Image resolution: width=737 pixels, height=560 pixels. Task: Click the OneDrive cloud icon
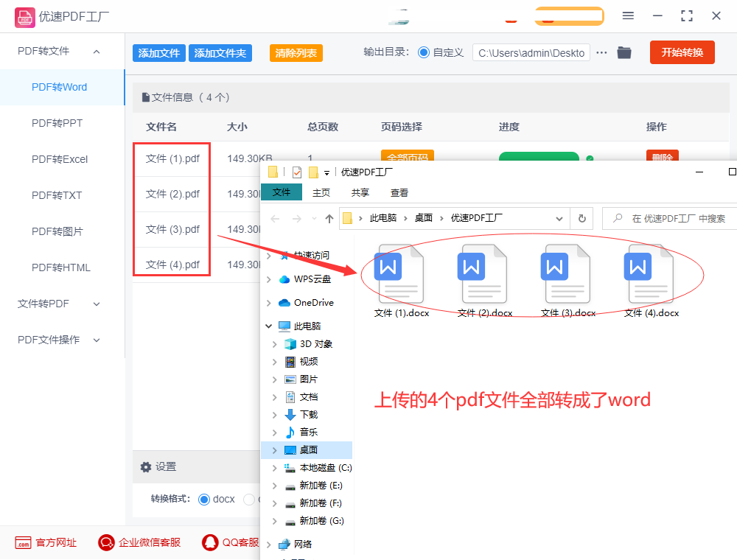click(284, 303)
